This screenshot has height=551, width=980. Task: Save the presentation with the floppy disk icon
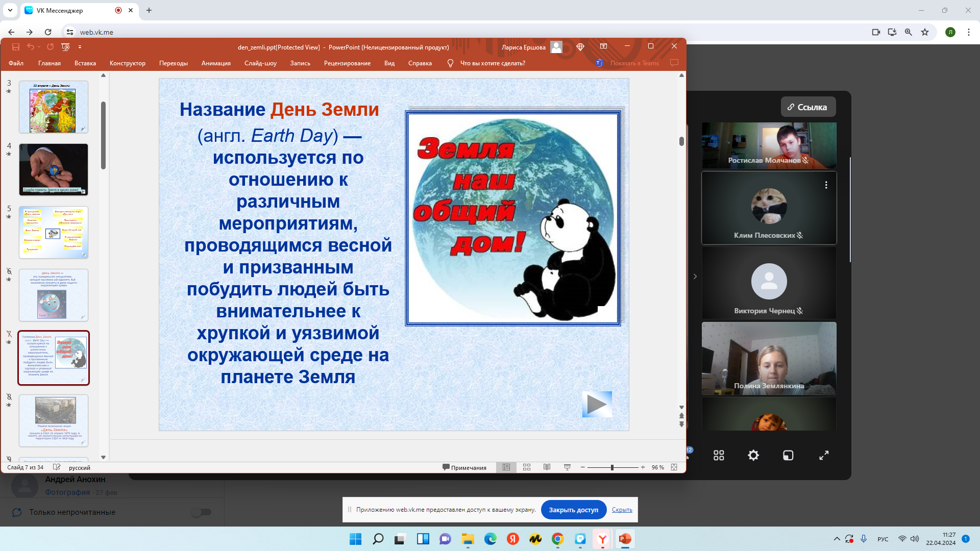pos(16,47)
